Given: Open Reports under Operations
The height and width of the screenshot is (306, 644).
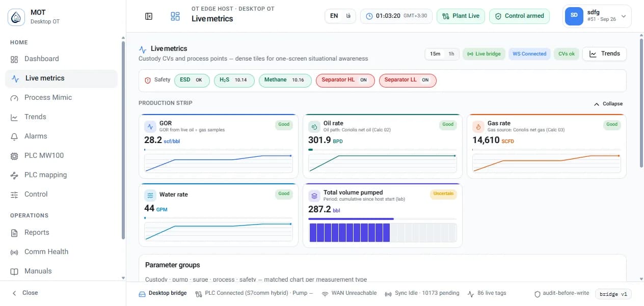Looking at the screenshot, I should (x=61, y=233).
